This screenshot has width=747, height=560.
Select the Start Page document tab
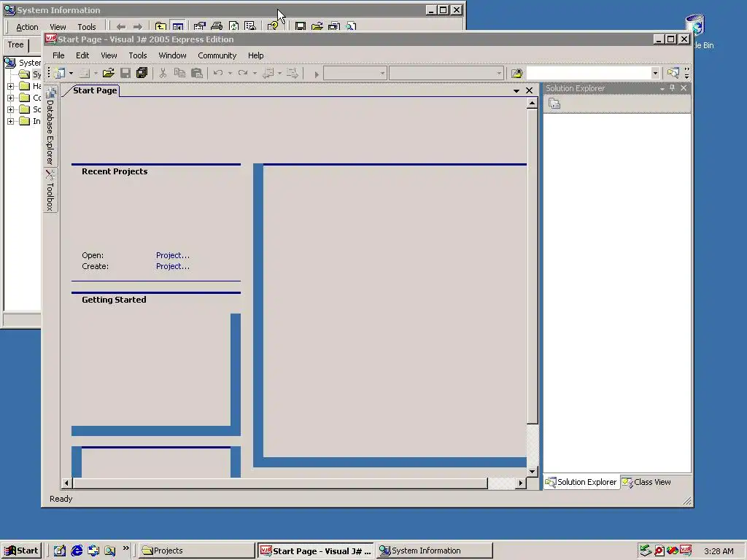[94, 90]
